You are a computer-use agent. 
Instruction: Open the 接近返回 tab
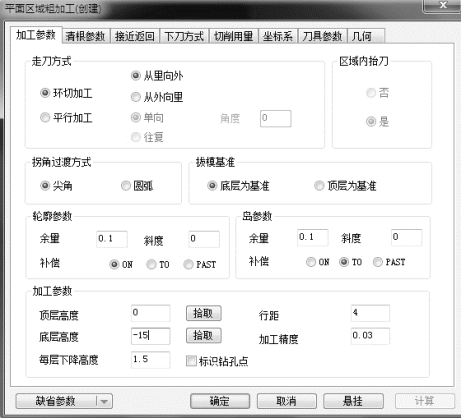point(135,36)
